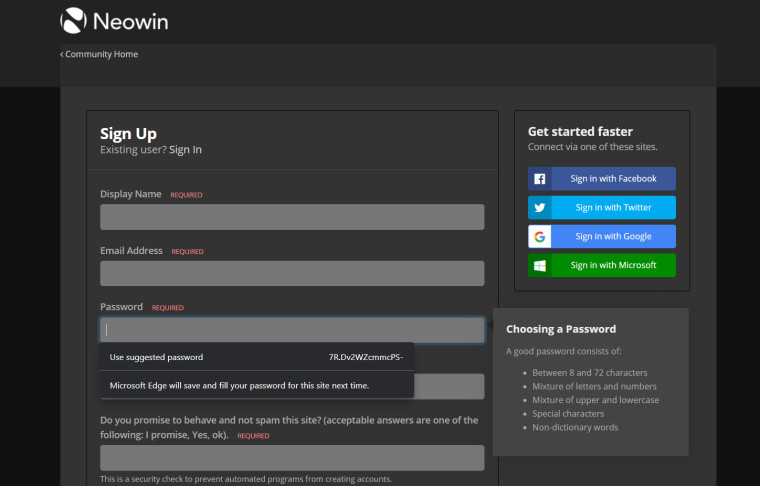Click the suggested password 7R.Dv2WZcmmcPS-
This screenshot has height=486, width=760.
click(365, 357)
